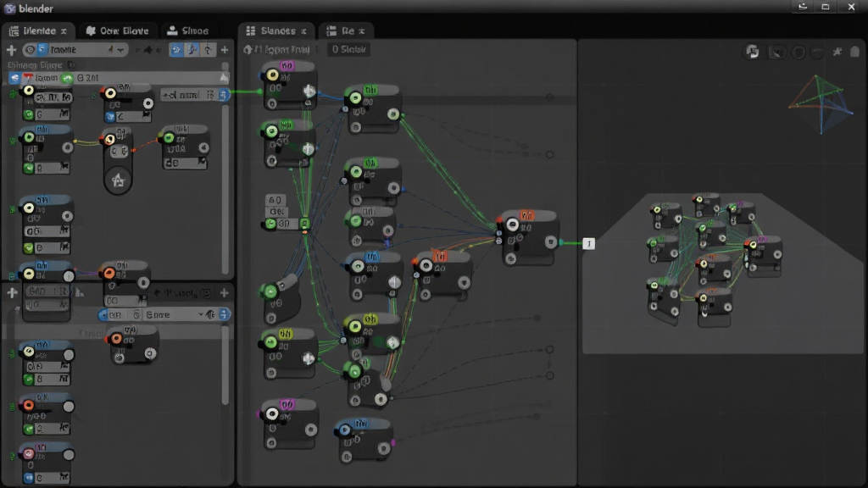Click the lower left panel's vertical scrollbar
Screen dimensions: 868x488
coord(225,365)
